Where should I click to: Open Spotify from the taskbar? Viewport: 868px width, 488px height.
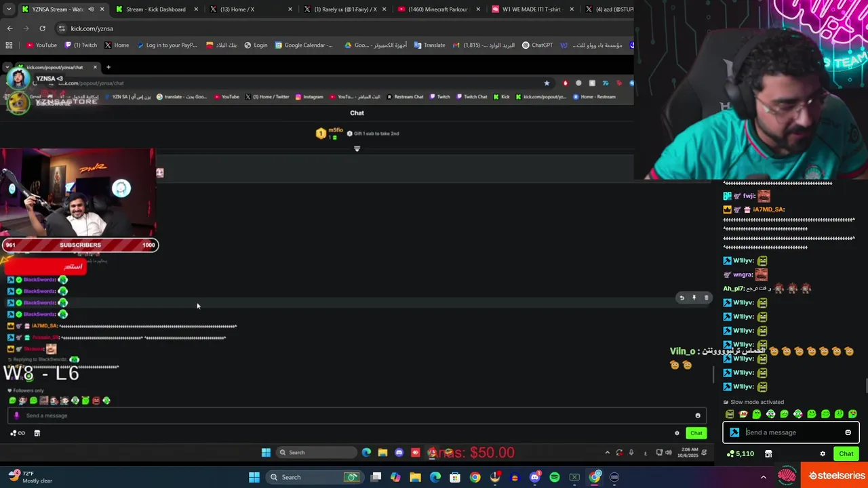click(555, 477)
